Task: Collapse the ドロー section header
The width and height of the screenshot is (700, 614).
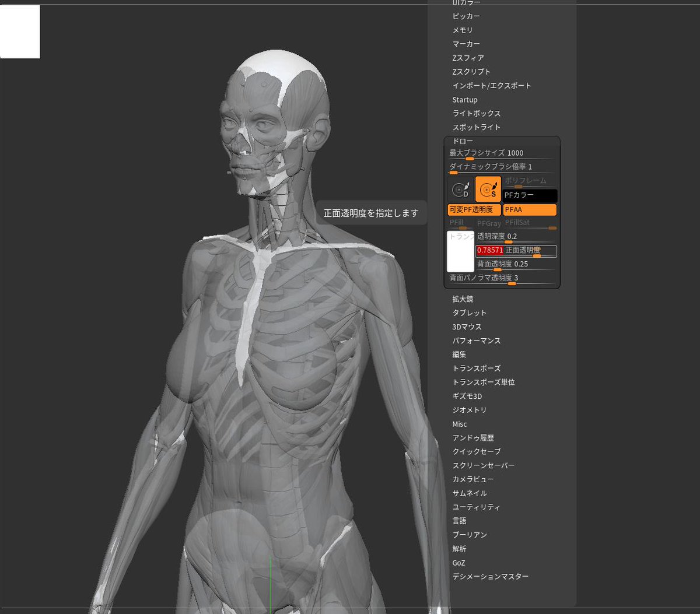Action: pos(462,141)
